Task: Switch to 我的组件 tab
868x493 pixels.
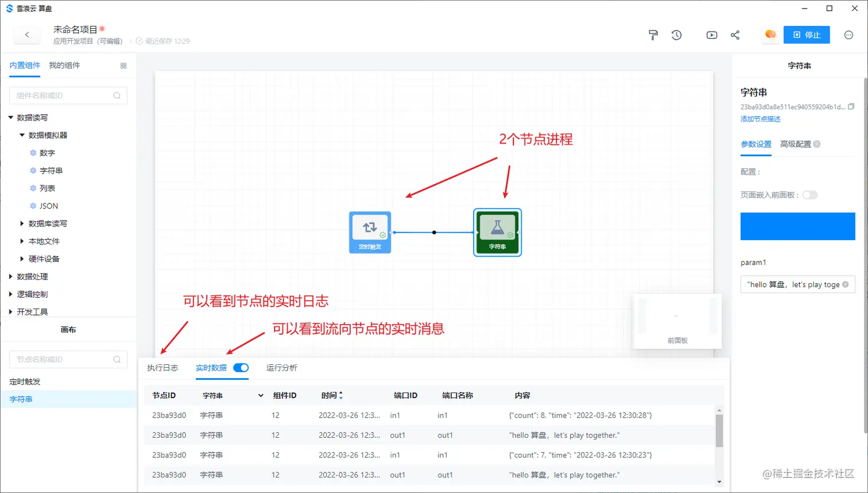Action: [64, 66]
